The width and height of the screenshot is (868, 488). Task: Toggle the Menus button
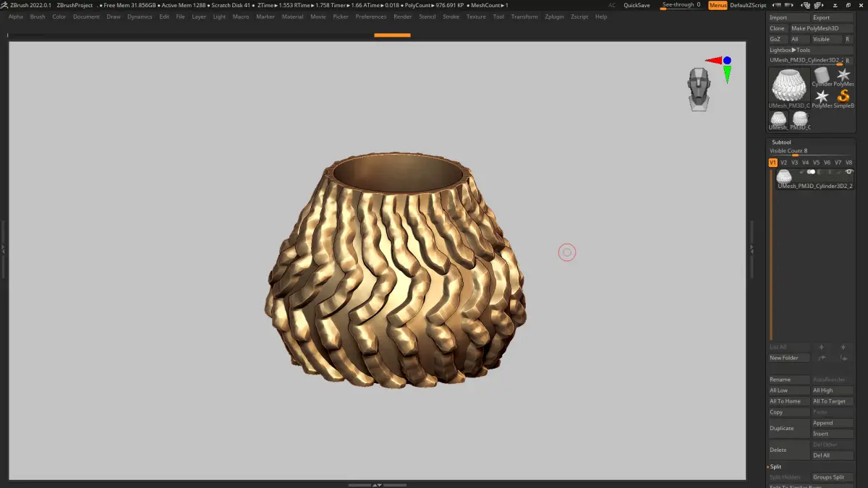coord(718,5)
